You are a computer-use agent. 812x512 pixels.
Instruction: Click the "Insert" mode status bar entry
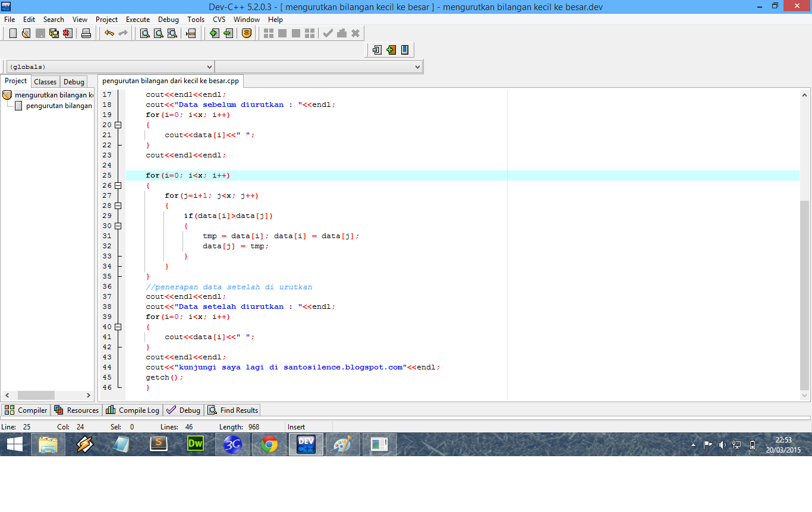(x=297, y=427)
